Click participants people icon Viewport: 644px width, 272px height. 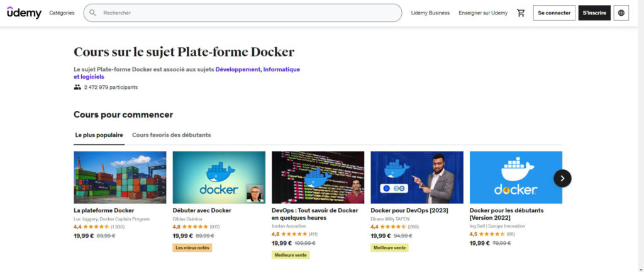tap(77, 87)
